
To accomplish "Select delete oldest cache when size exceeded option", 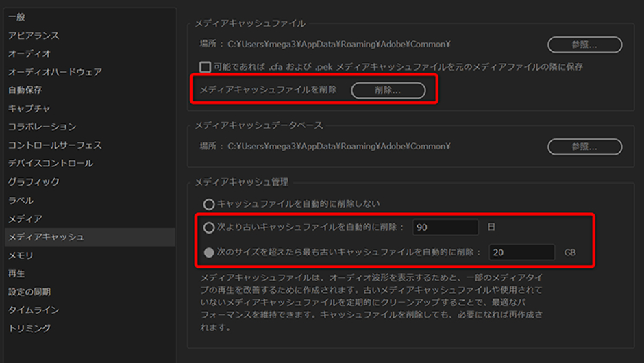I will click(x=209, y=252).
